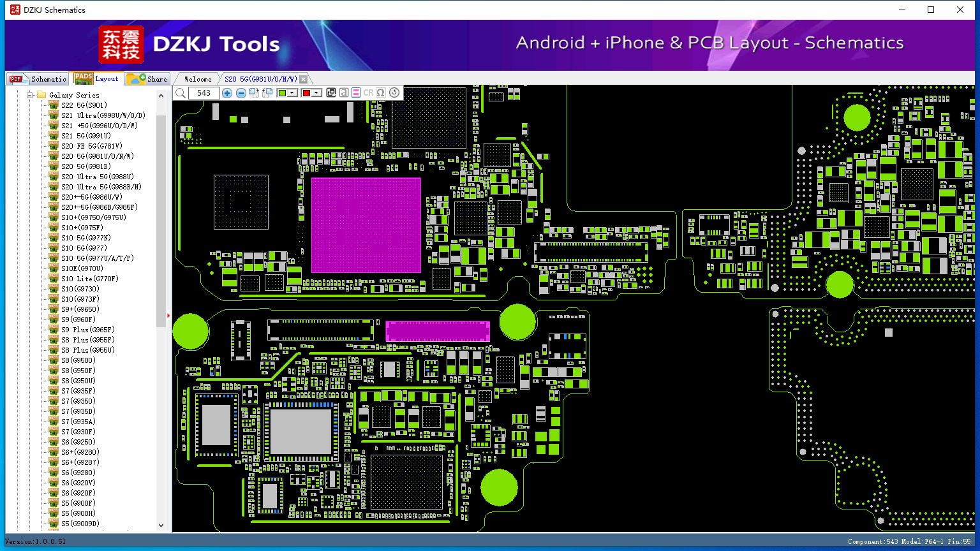Switch to the Schematic tab
Screen dimensions: 980x551
pos(38,78)
